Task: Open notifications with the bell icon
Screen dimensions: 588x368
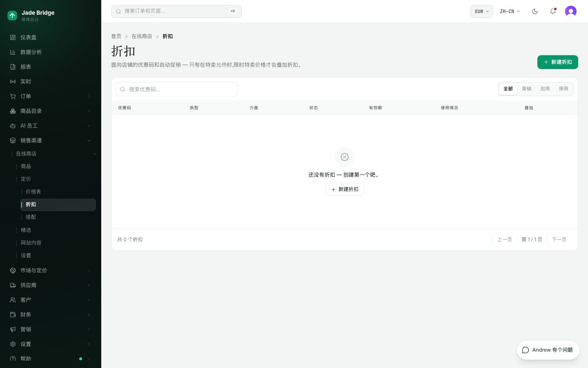Action: [553, 11]
